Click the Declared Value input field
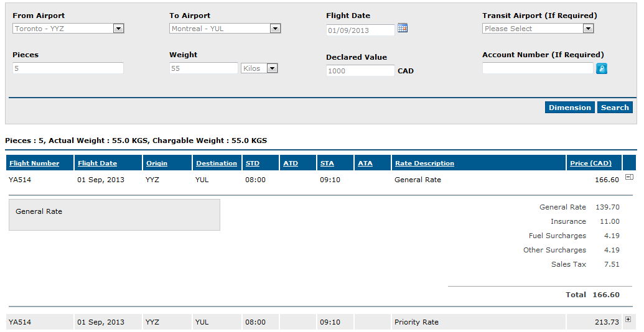 point(361,71)
